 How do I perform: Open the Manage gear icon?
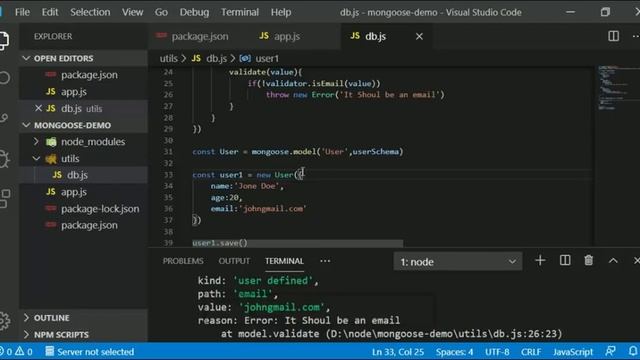point(4,321)
